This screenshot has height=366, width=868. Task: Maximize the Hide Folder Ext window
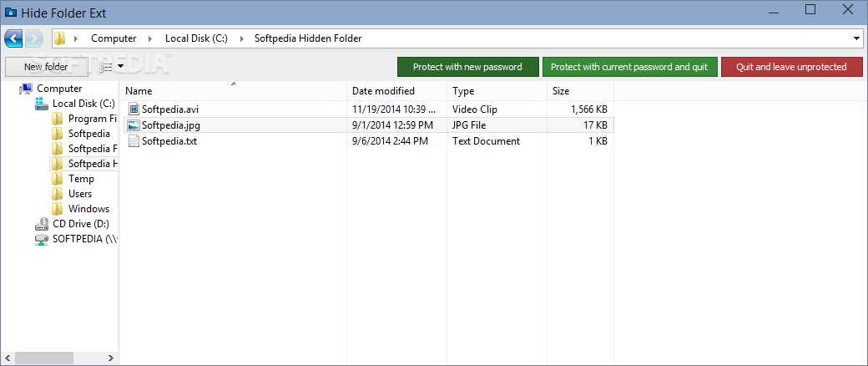(x=810, y=9)
